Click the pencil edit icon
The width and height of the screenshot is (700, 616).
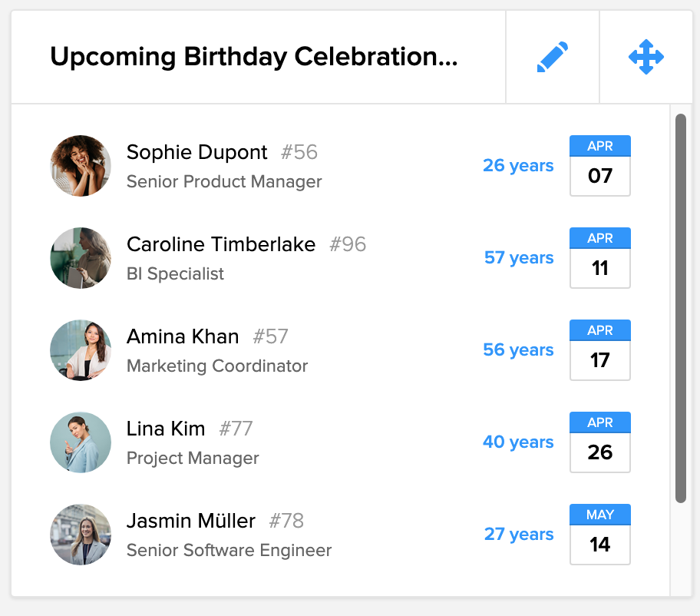coord(553,58)
